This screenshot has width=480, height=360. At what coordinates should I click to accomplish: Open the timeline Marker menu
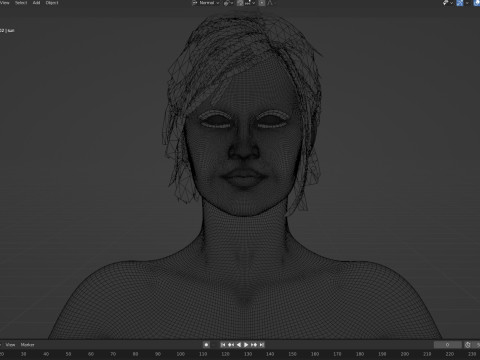pyautogui.click(x=27, y=345)
